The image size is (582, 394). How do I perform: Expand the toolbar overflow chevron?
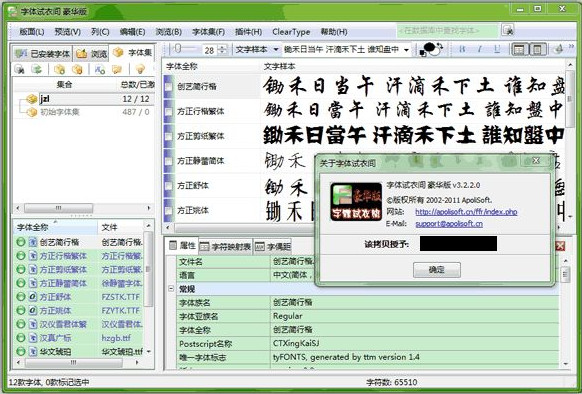(x=571, y=46)
